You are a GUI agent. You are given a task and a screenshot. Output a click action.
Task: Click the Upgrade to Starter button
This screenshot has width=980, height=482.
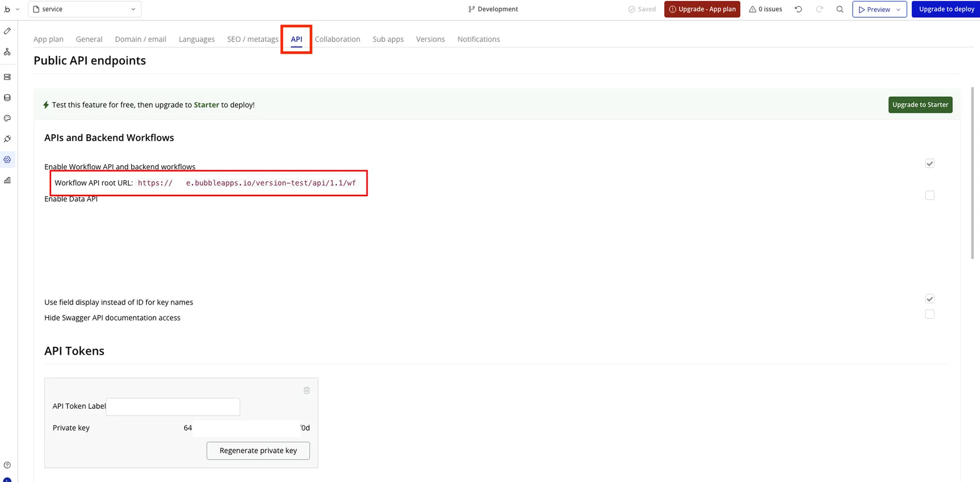[920, 105]
